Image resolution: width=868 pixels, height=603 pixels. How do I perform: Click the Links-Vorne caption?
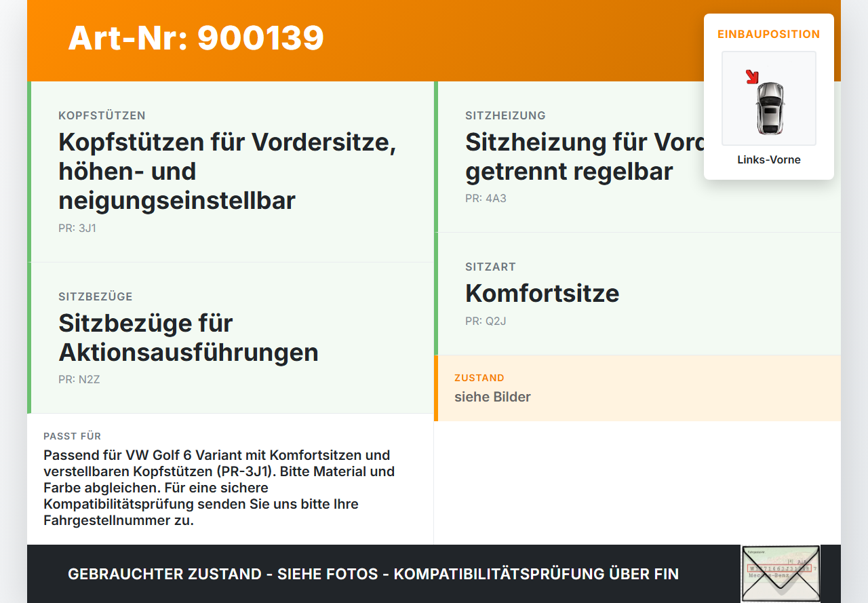pyautogui.click(x=769, y=160)
